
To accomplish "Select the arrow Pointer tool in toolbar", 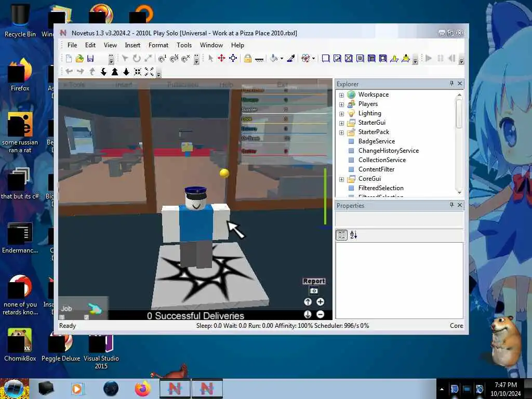I will (x=211, y=58).
